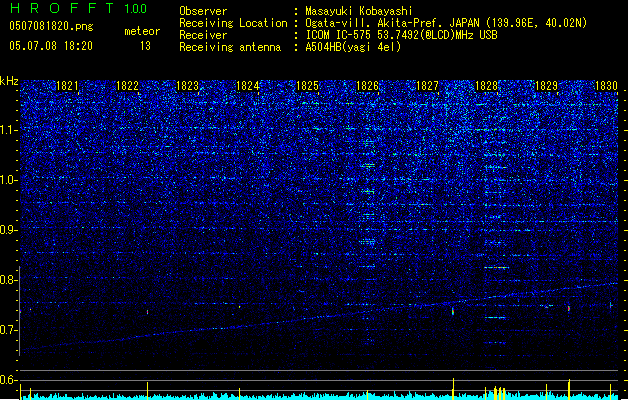Click the meteor count label
The height and width of the screenshot is (400, 629).
pos(142,31)
